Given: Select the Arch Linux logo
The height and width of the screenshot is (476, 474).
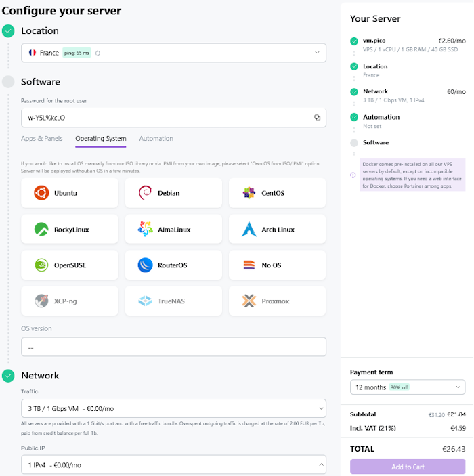Looking at the screenshot, I should point(249,230).
